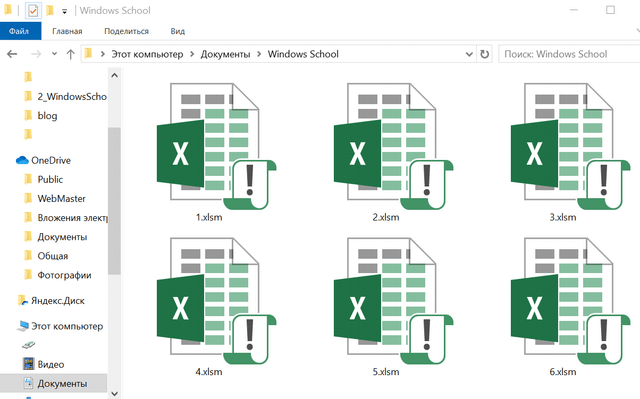Screen dimensions: 640x399
Task: Click the navigation pane scrollbar thumb
Action: coord(114,201)
